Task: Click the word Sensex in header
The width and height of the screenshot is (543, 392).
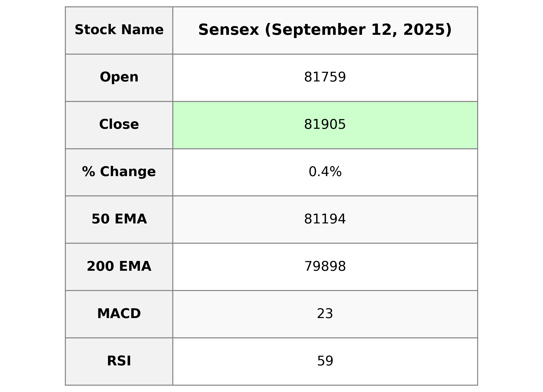Action: coord(229,30)
